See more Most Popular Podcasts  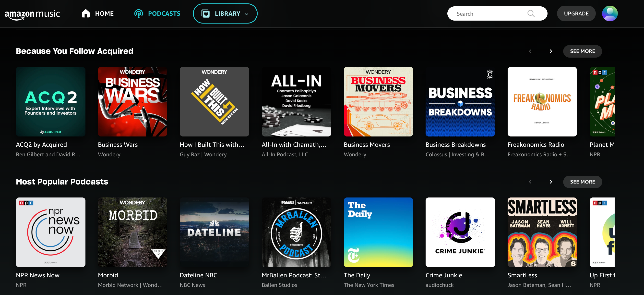pos(582,182)
